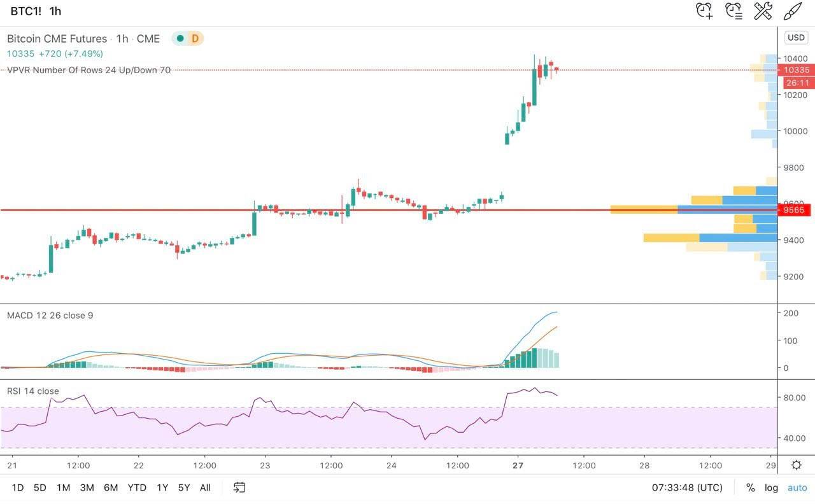The height and width of the screenshot is (504, 815).
Task: Open the UTC timezone clock menu
Action: coord(687,487)
